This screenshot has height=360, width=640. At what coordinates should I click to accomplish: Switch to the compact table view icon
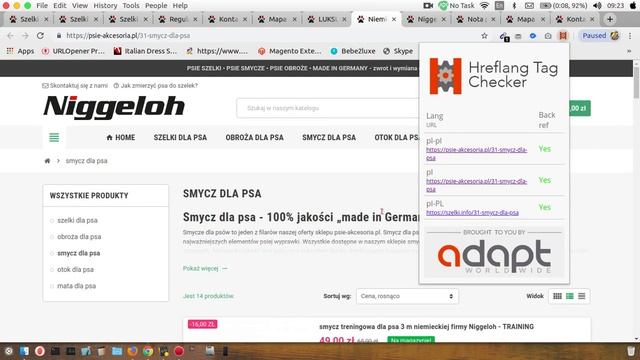(582, 296)
